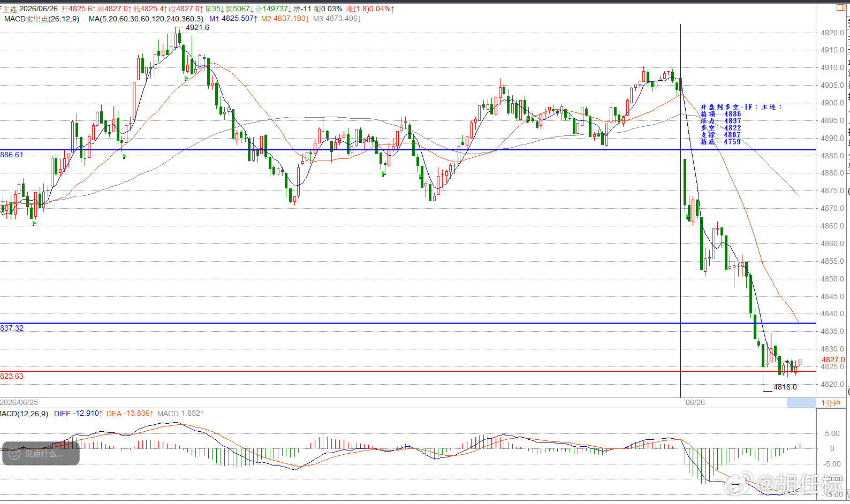Select the M3 4873.406 moving average label
Viewport: 850px width, 504px height.
(337, 19)
